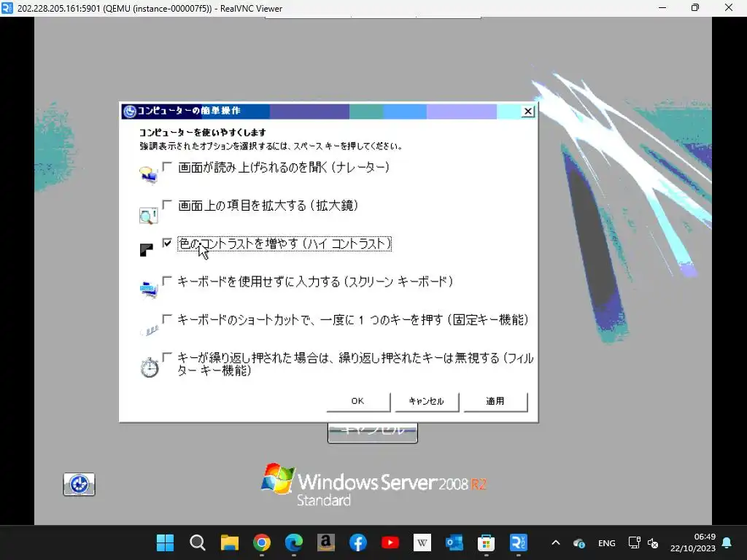This screenshot has height=560, width=747.
Task: Click the Narrator speech icon
Action: (148, 175)
